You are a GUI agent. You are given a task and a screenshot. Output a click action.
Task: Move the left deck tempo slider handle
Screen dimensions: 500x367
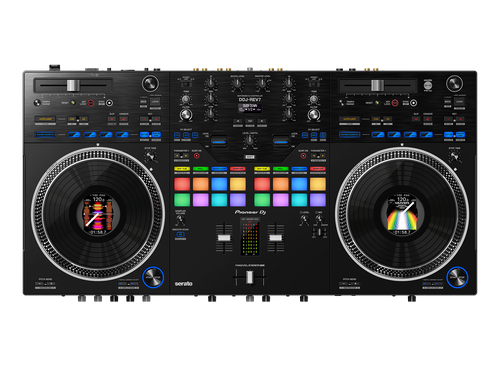[73, 85]
